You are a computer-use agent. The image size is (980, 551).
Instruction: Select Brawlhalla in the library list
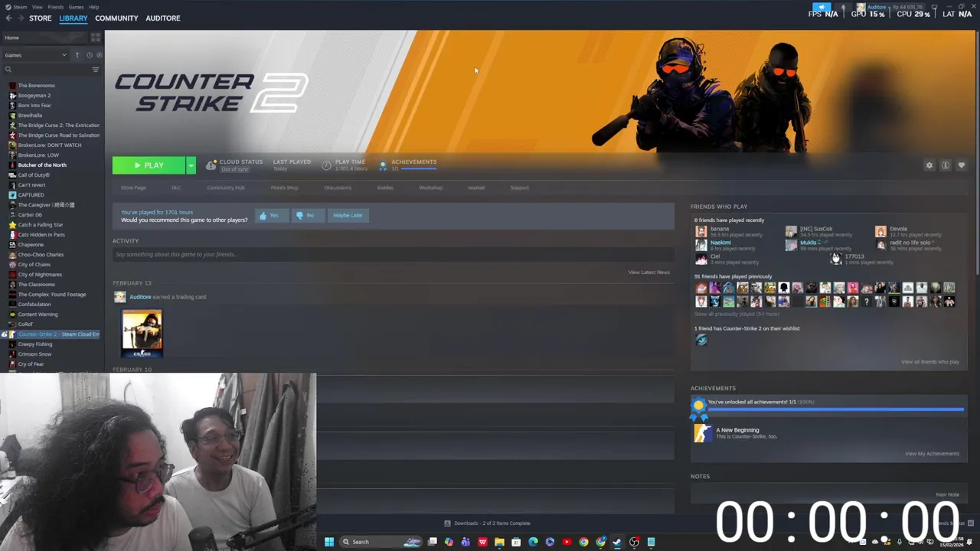tap(30, 116)
